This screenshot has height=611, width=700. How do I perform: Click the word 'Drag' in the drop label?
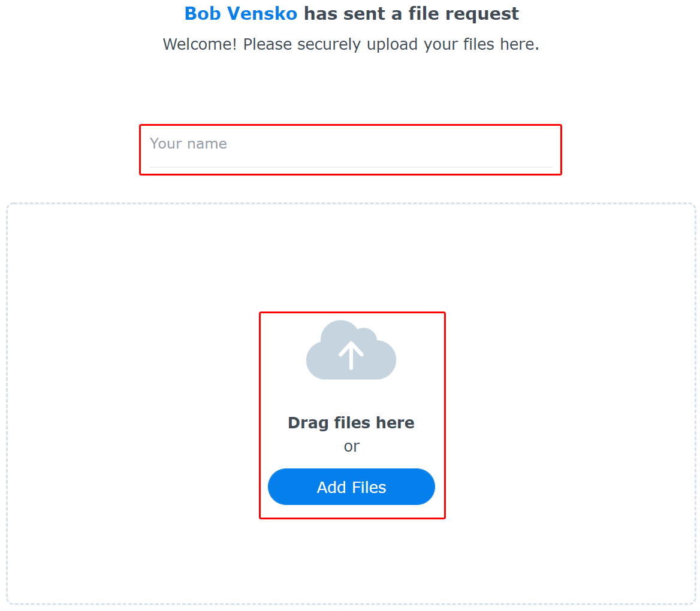pos(308,423)
